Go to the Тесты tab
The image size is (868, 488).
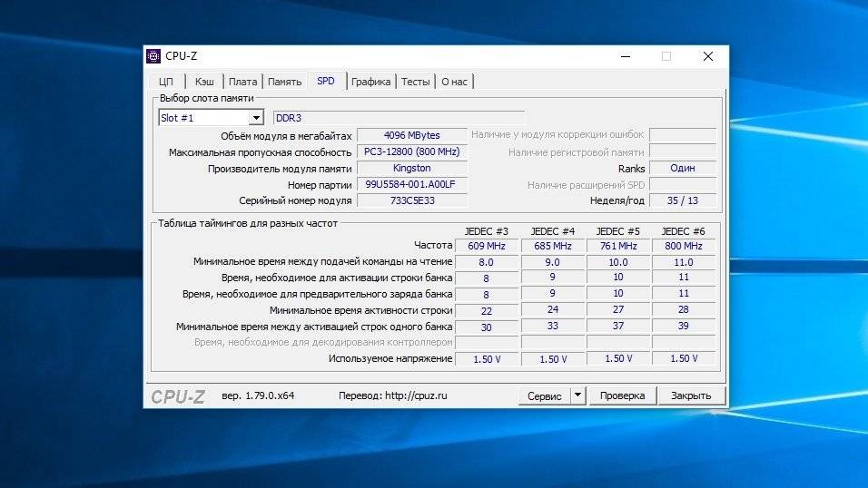(415, 82)
